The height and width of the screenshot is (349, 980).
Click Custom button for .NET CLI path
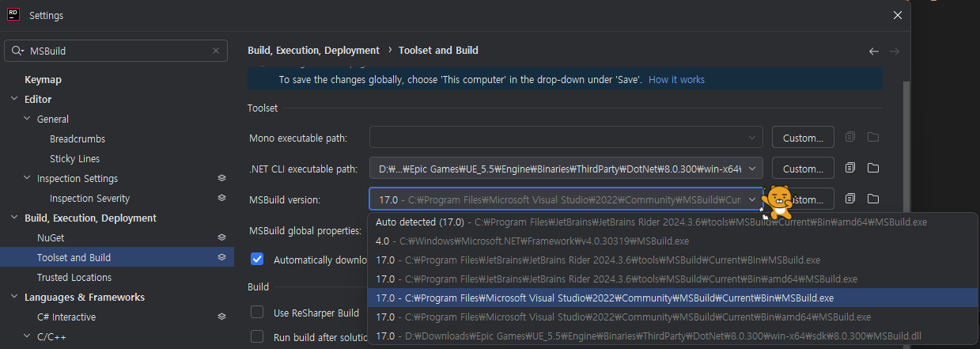point(803,168)
